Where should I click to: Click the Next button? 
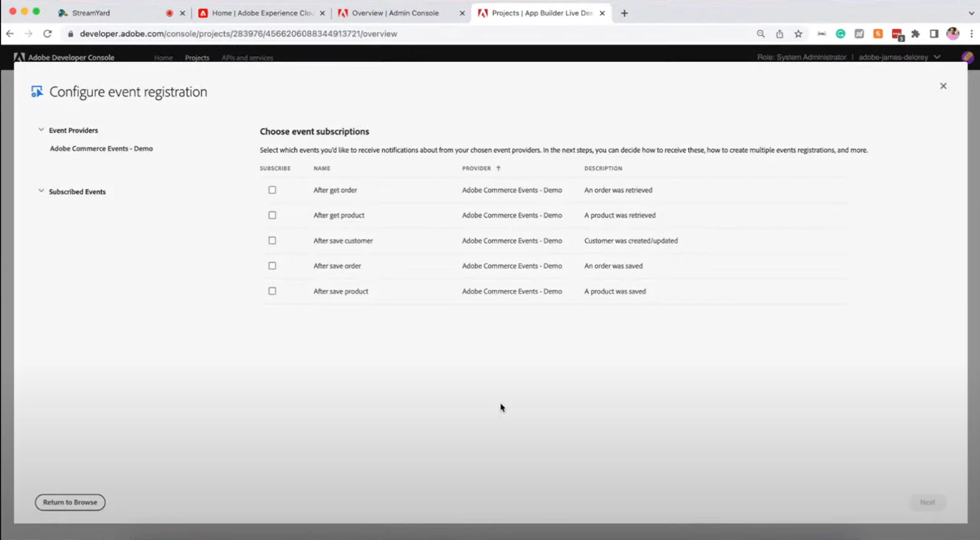[x=927, y=502]
